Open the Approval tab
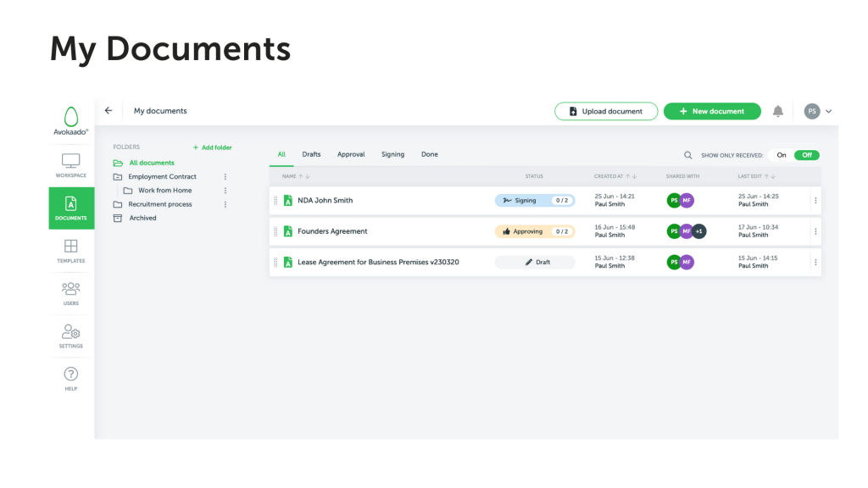This screenshot has height=488, width=868. (x=351, y=154)
